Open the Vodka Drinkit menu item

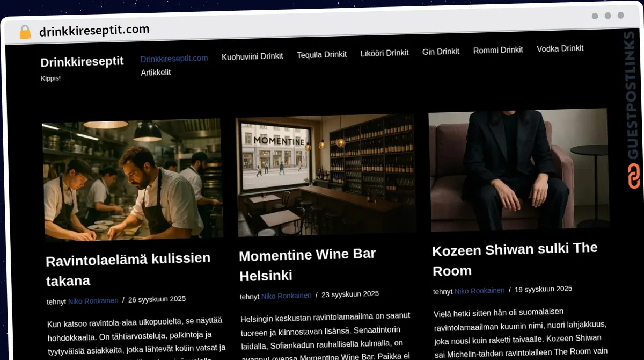(x=560, y=48)
